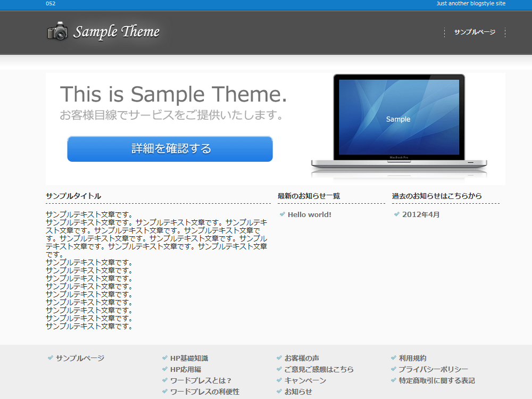Viewport: 532px width, 399px height.
Task: Open ご意見ご感想はこちら footer link
Action: pyautogui.click(x=319, y=369)
